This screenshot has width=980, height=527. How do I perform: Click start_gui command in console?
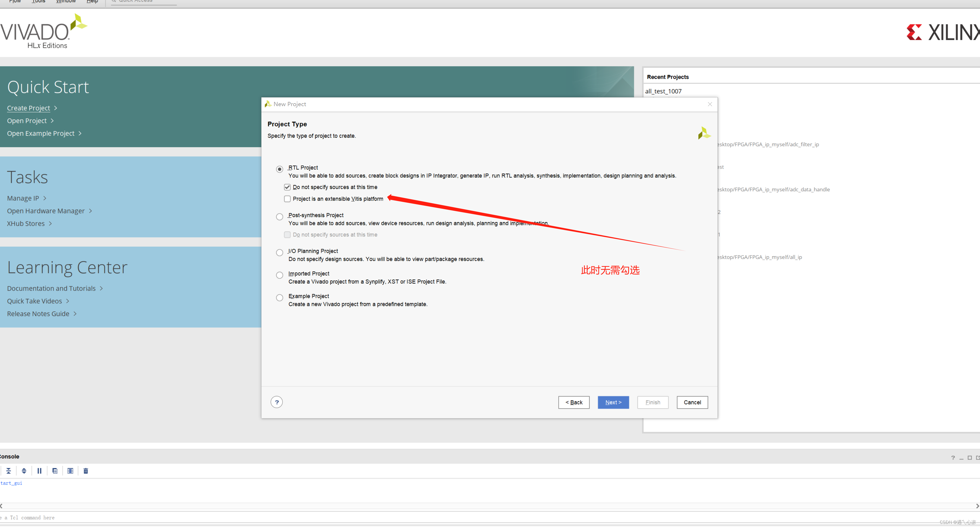(11, 483)
